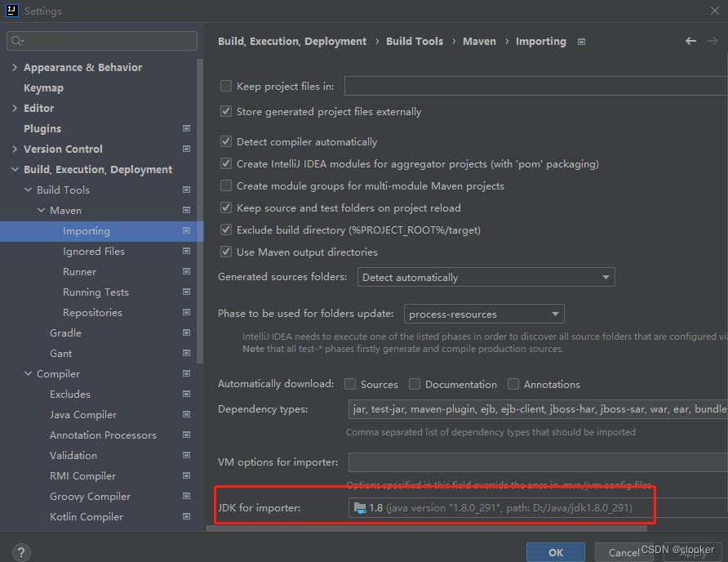Click the project icon next to Repositories
728x562 pixels.
[x=186, y=312]
